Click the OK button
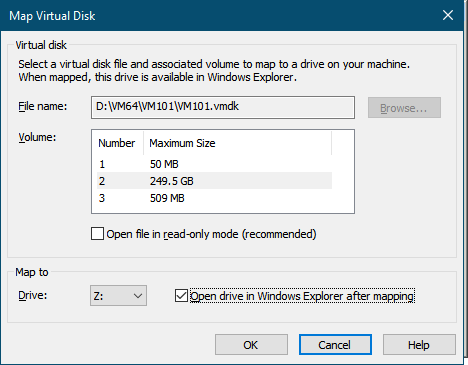The width and height of the screenshot is (468, 365). 251,345
